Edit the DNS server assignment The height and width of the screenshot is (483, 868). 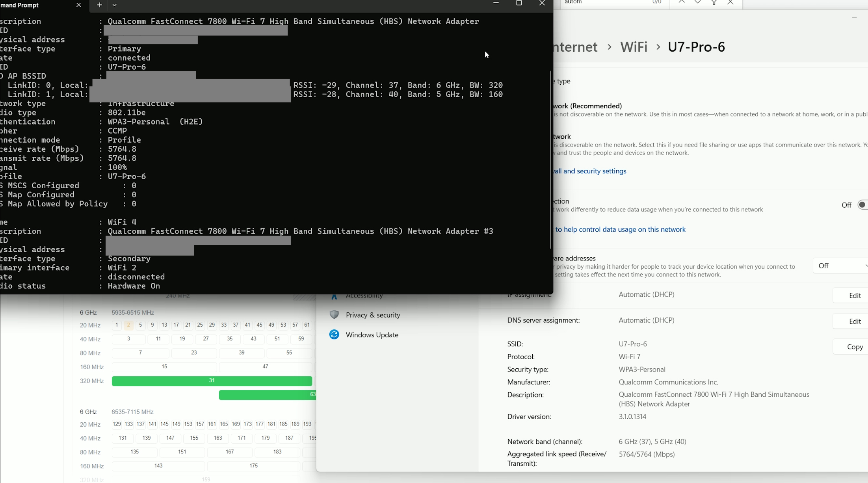click(851, 321)
